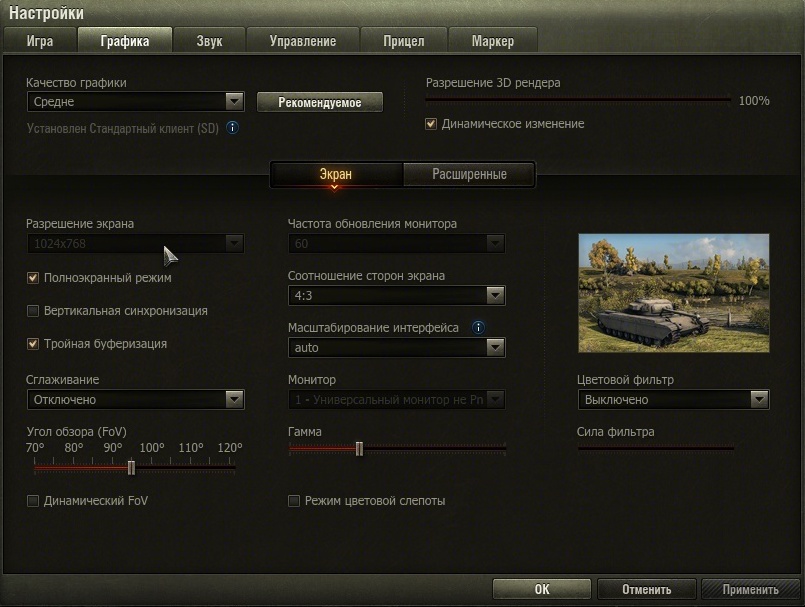Open Сглаживание dropdown list

pos(136,400)
